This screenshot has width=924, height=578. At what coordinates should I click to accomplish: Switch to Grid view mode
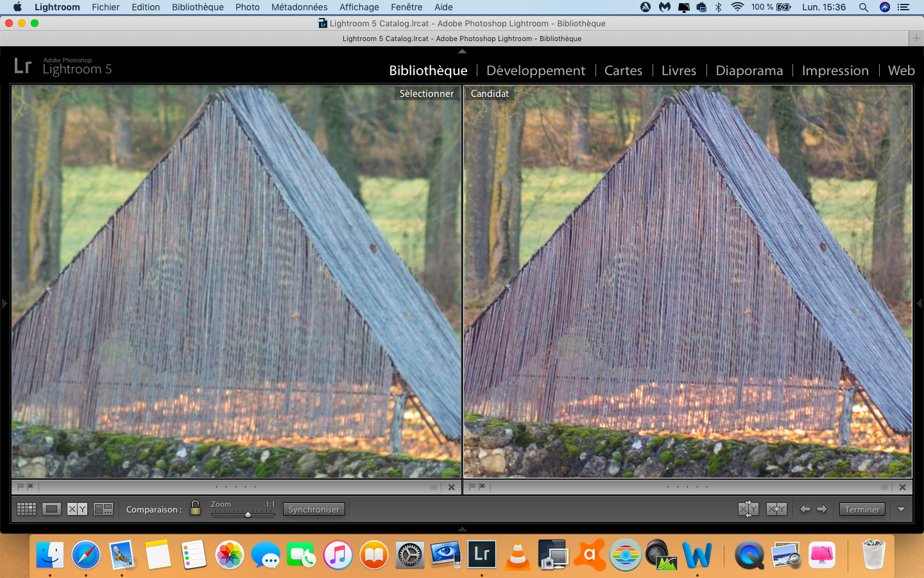[x=26, y=509]
